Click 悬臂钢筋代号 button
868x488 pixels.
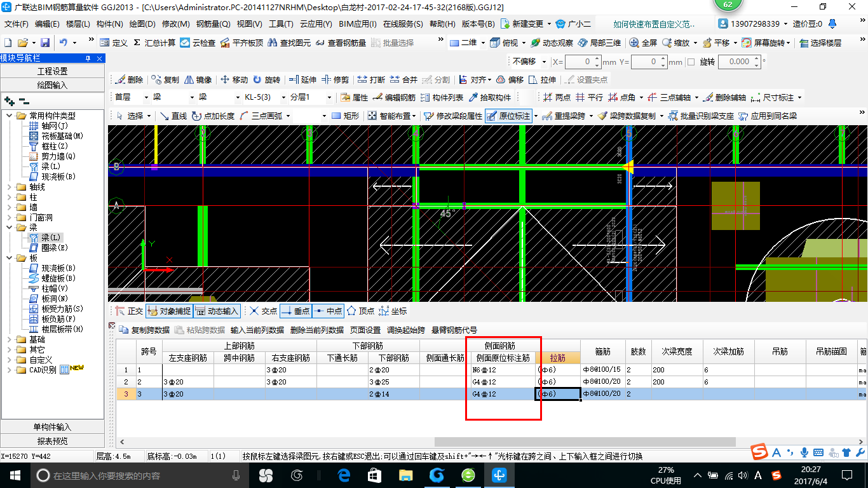point(454,330)
